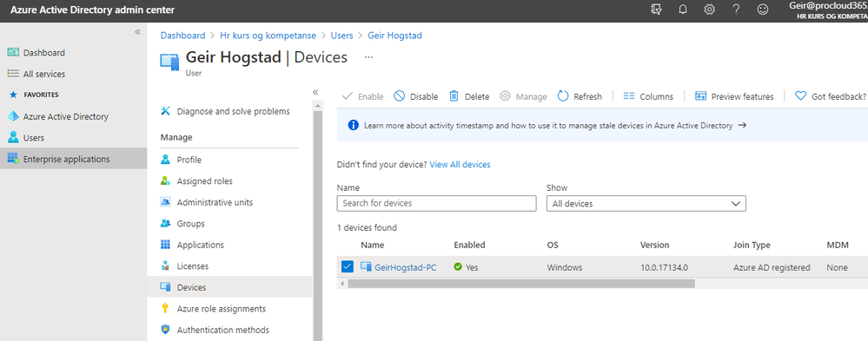Click the Profile person icon

(165, 160)
